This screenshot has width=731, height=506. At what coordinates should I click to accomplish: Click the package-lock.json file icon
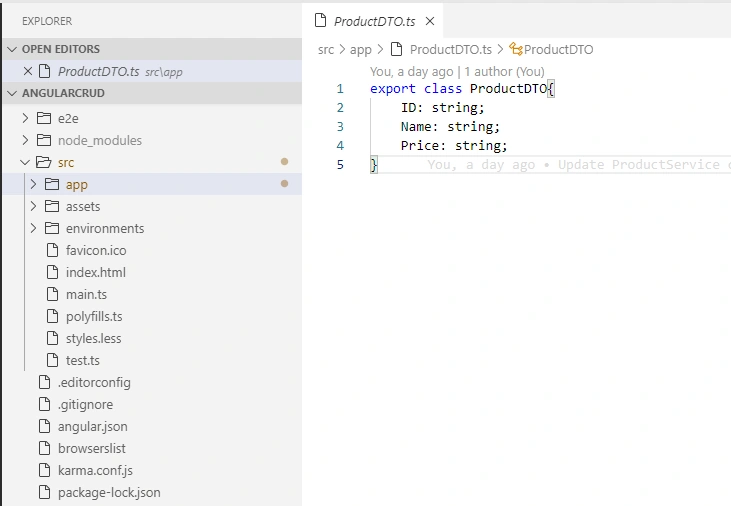point(44,492)
